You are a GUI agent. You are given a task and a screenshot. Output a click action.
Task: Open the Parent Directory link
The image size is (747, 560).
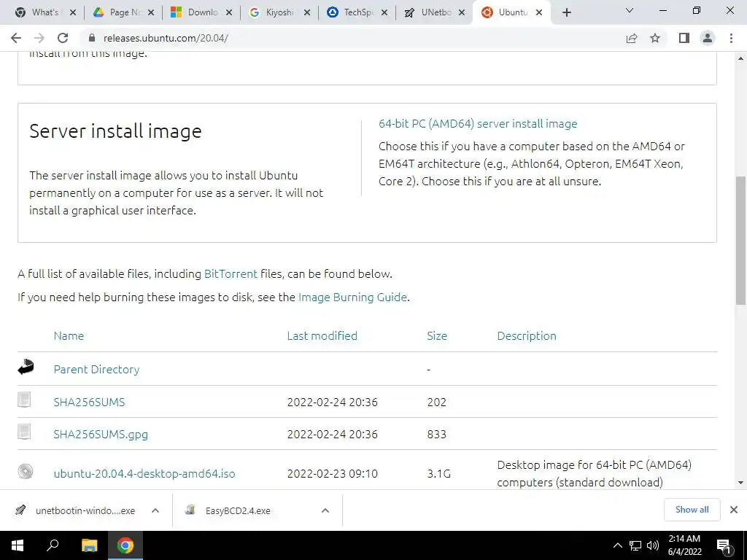(97, 370)
